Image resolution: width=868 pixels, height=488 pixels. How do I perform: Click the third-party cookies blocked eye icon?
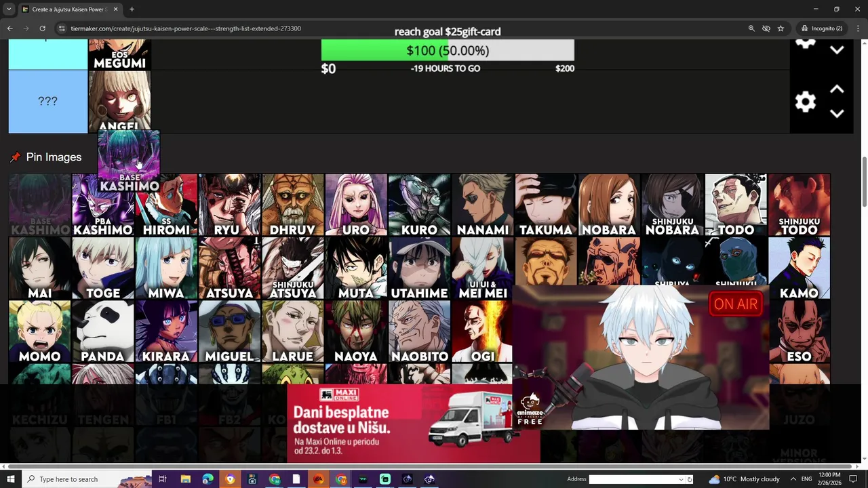coord(766,28)
